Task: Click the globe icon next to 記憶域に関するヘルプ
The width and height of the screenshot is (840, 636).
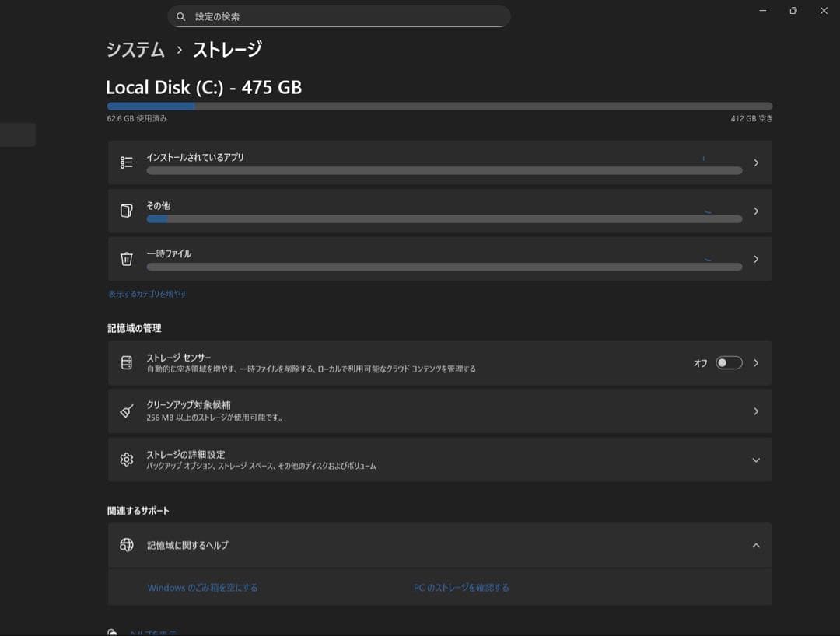Action: pyautogui.click(x=127, y=545)
